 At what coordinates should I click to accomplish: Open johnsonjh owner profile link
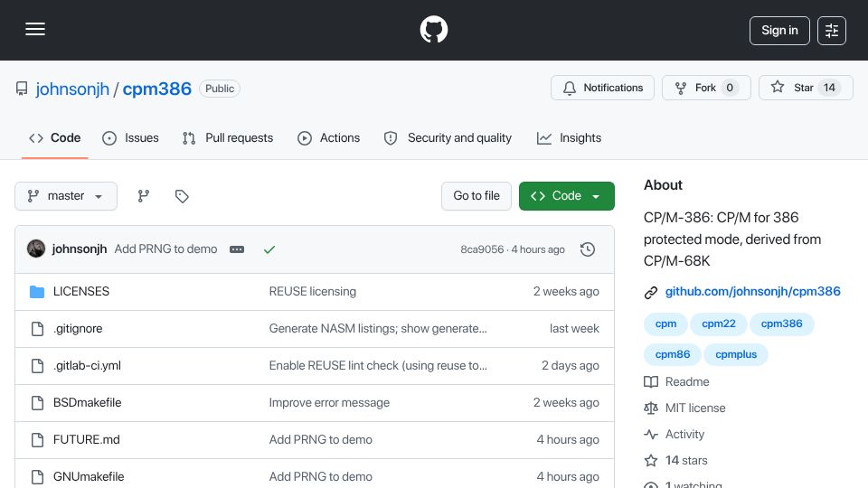[x=72, y=89]
